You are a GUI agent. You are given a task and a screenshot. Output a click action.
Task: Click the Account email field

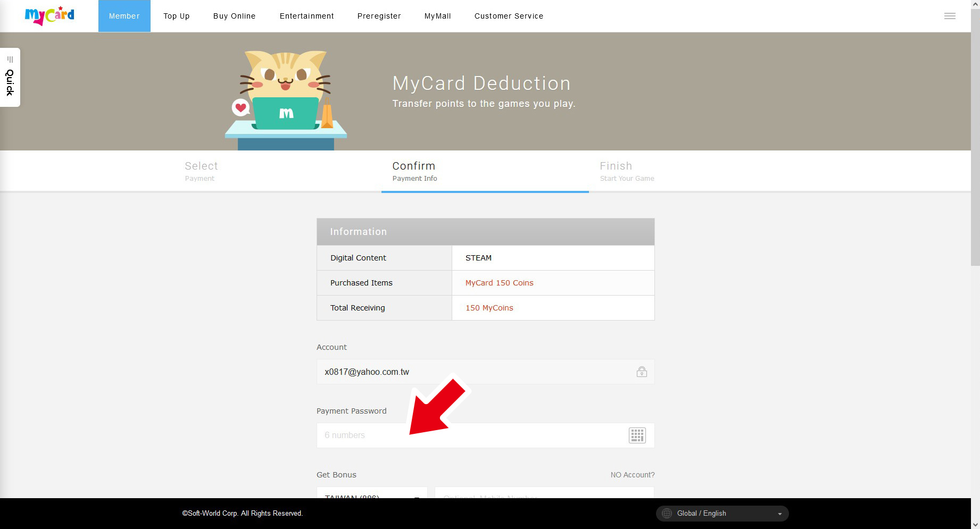[485, 372]
